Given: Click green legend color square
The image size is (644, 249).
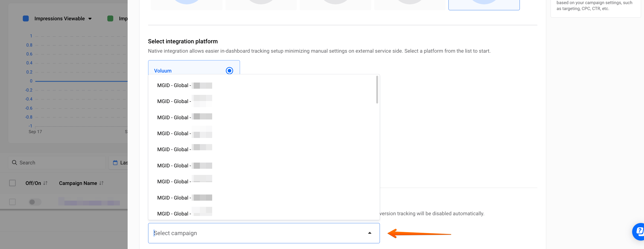Looking at the screenshot, I should [110, 18].
